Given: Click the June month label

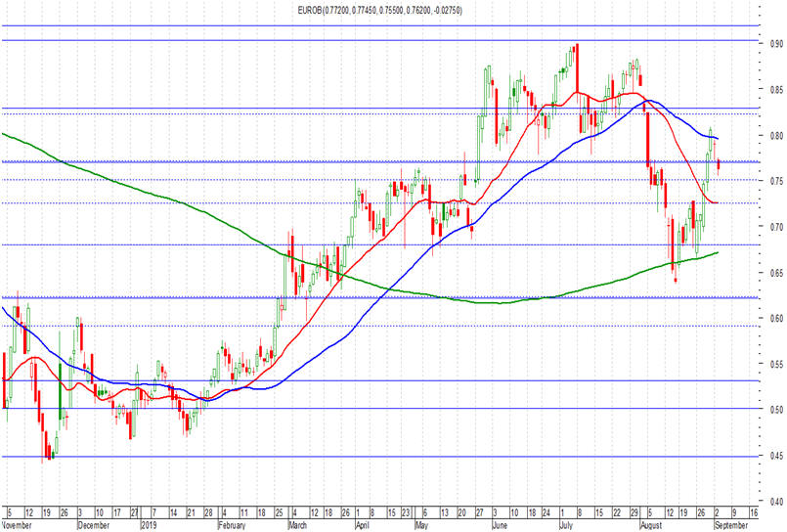Looking at the screenshot, I should [x=500, y=525].
